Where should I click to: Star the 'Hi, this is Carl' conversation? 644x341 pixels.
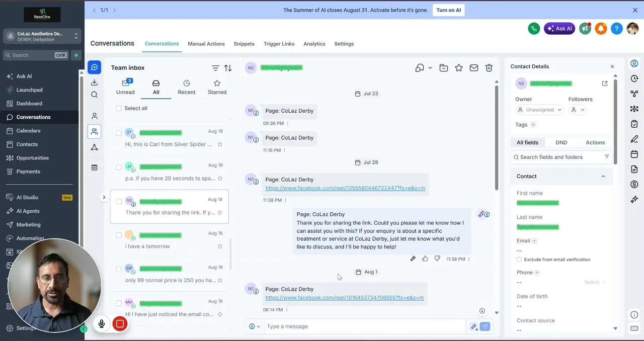click(x=220, y=144)
